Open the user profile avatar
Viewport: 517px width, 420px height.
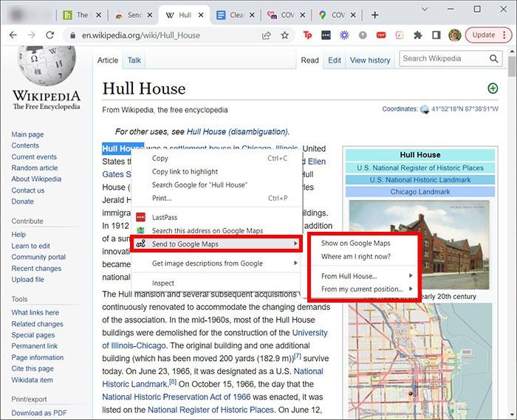click(455, 35)
